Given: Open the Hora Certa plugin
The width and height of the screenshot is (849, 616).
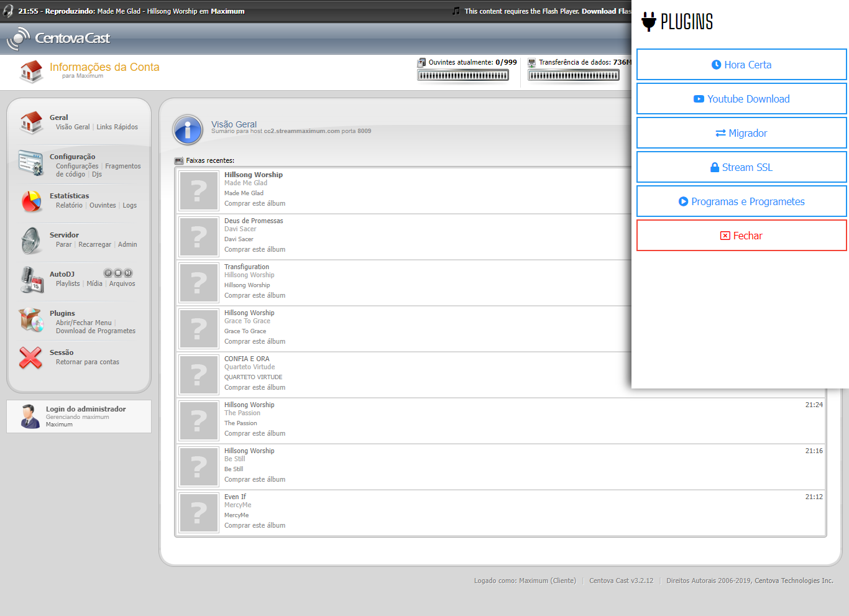Looking at the screenshot, I should pos(741,65).
